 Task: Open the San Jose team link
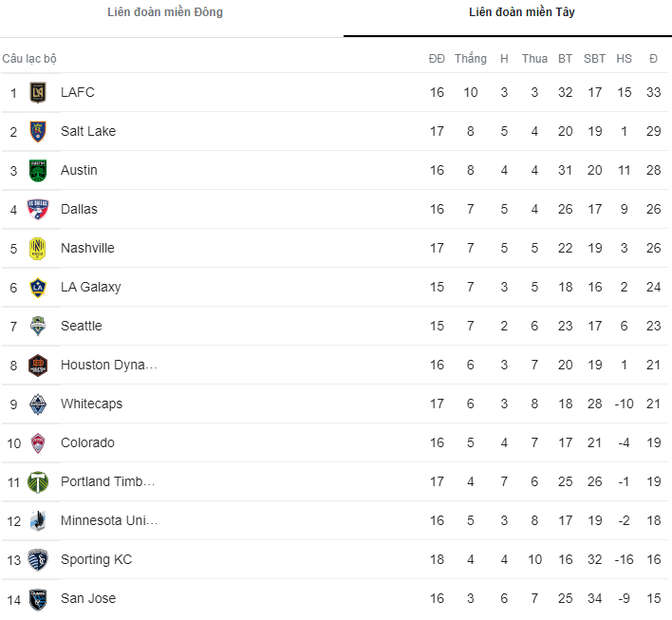(88, 598)
